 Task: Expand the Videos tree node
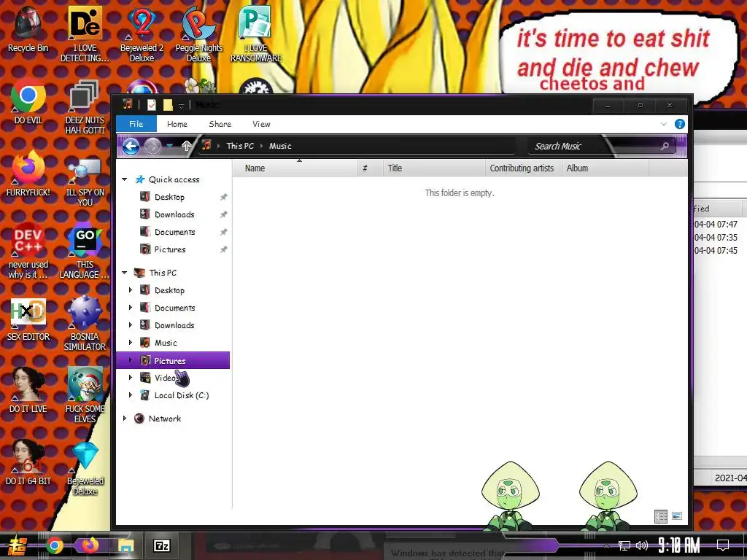[x=131, y=378]
